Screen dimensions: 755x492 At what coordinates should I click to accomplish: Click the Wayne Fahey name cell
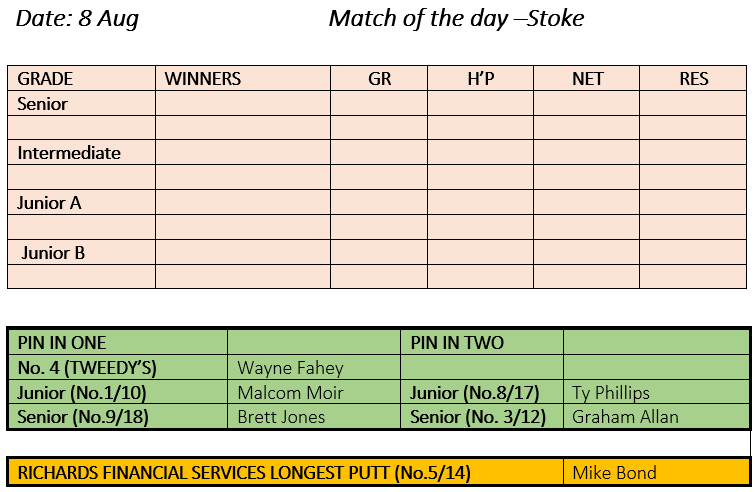[x=314, y=368]
